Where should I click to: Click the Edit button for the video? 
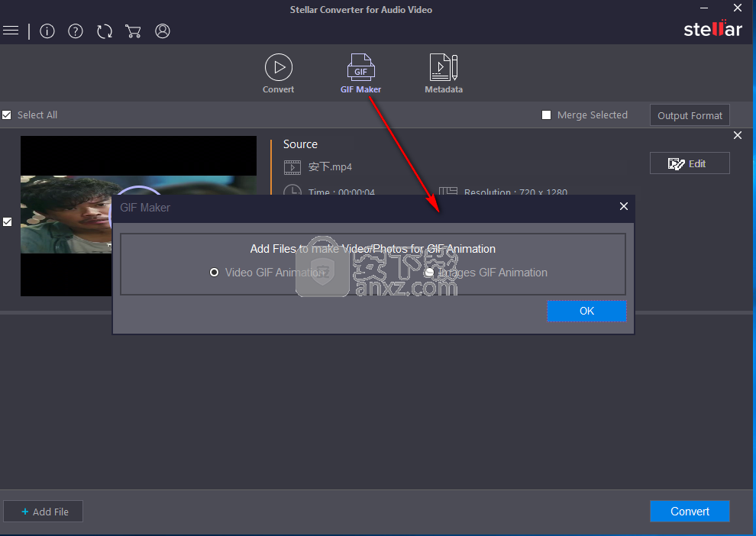coord(690,163)
